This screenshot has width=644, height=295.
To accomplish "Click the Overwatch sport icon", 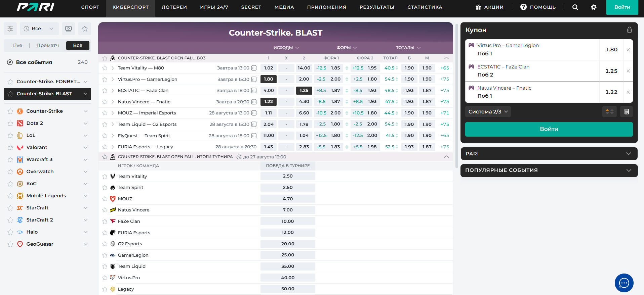I will [x=20, y=171].
